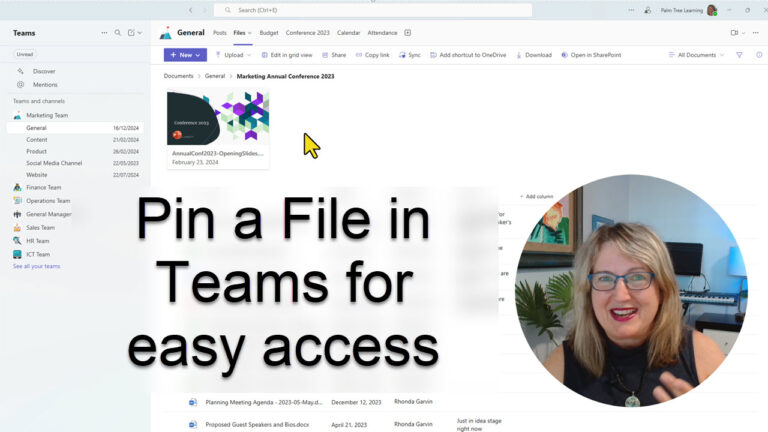768x432 pixels.
Task: Open the Content channel
Action: [37, 140]
